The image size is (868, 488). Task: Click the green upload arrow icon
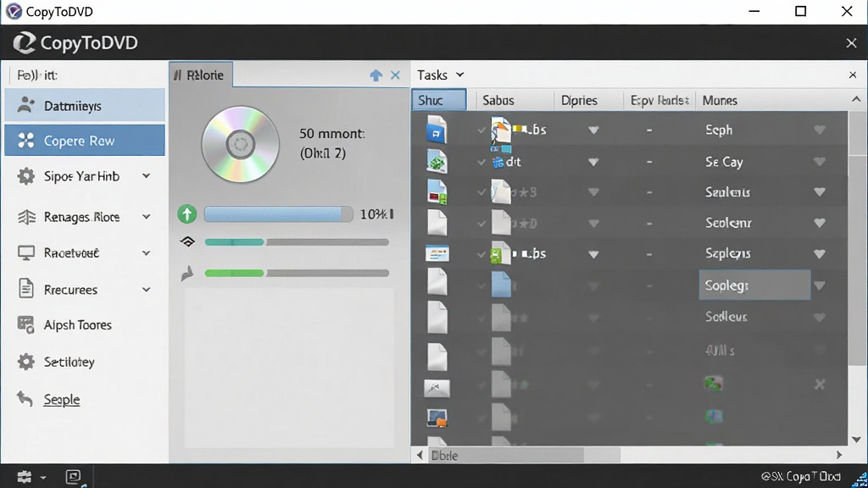[187, 213]
